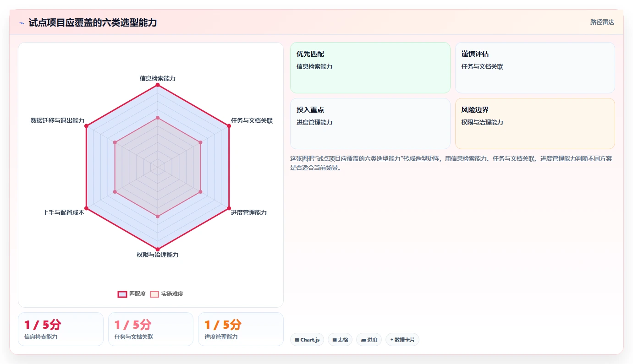Click the 匹配度 legend text
This screenshot has width=633, height=364.
[138, 294]
